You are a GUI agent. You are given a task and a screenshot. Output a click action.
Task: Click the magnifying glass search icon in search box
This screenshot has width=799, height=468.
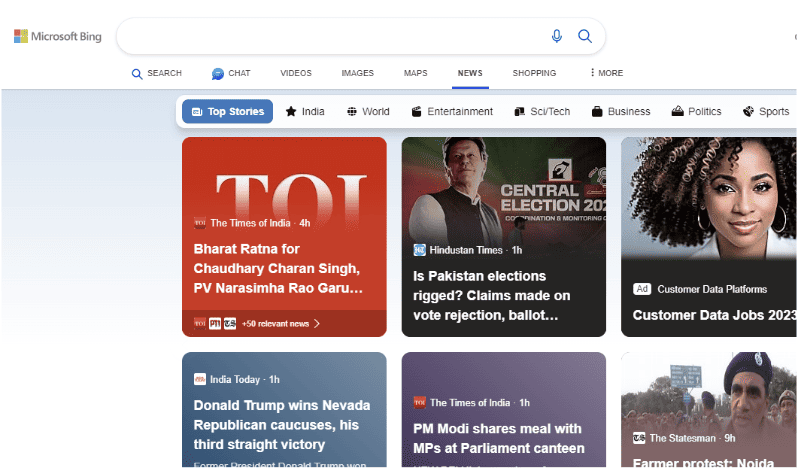pyautogui.click(x=584, y=36)
